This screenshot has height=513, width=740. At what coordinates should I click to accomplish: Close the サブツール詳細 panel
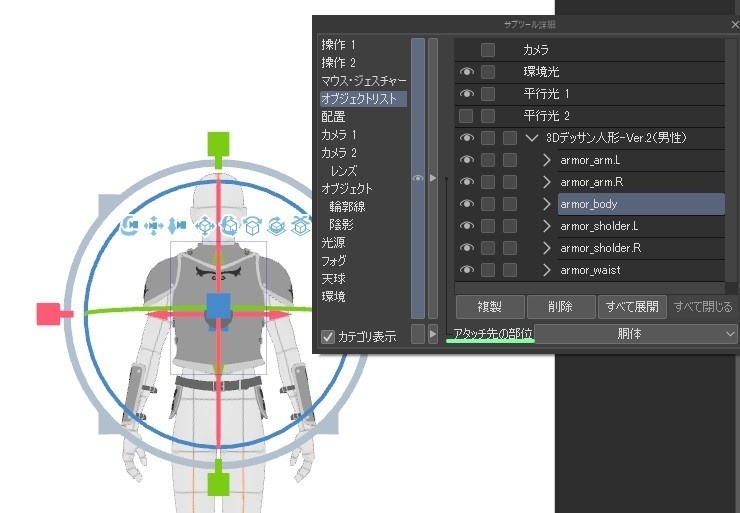click(734, 24)
